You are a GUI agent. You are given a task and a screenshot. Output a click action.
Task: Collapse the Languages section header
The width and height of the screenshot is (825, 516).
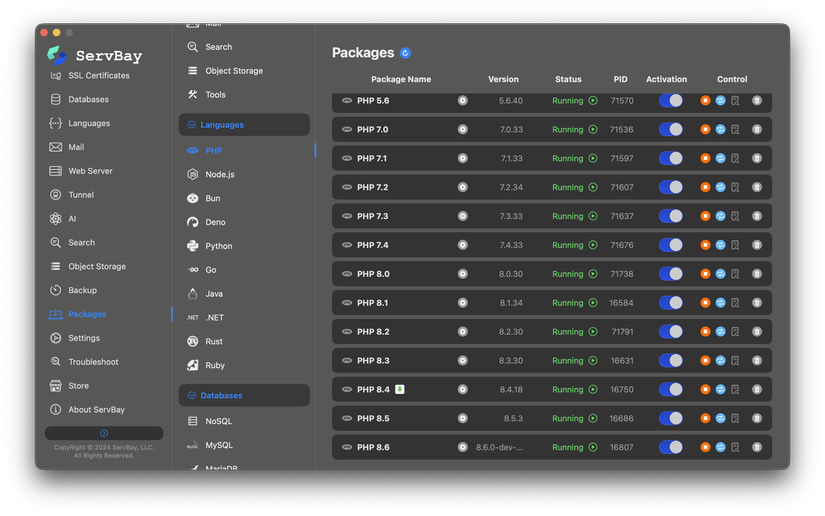[244, 125]
